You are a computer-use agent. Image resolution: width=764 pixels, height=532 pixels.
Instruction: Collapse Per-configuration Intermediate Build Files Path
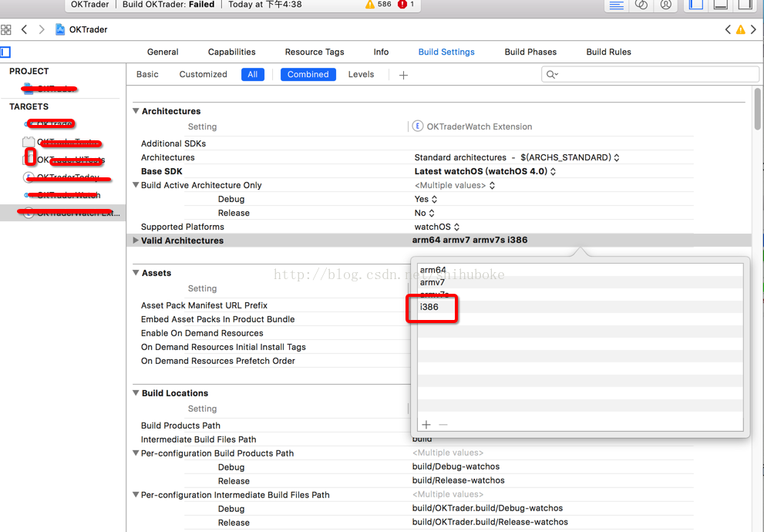(136, 494)
